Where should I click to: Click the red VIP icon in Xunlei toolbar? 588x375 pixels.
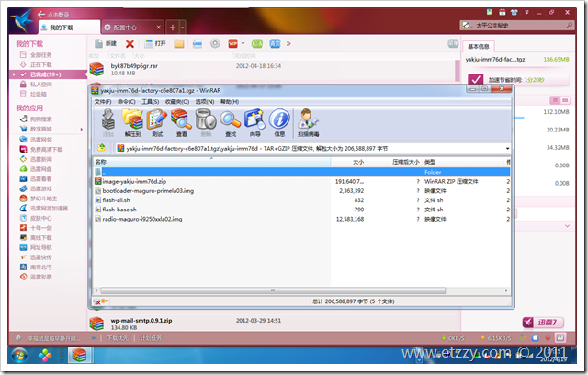coord(232,44)
